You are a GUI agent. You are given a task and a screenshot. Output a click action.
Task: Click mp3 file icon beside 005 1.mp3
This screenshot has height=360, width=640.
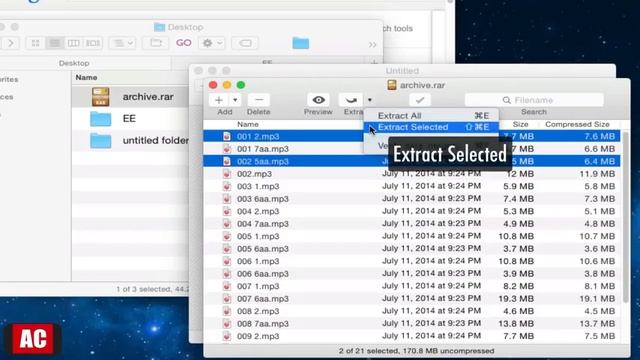(227, 236)
